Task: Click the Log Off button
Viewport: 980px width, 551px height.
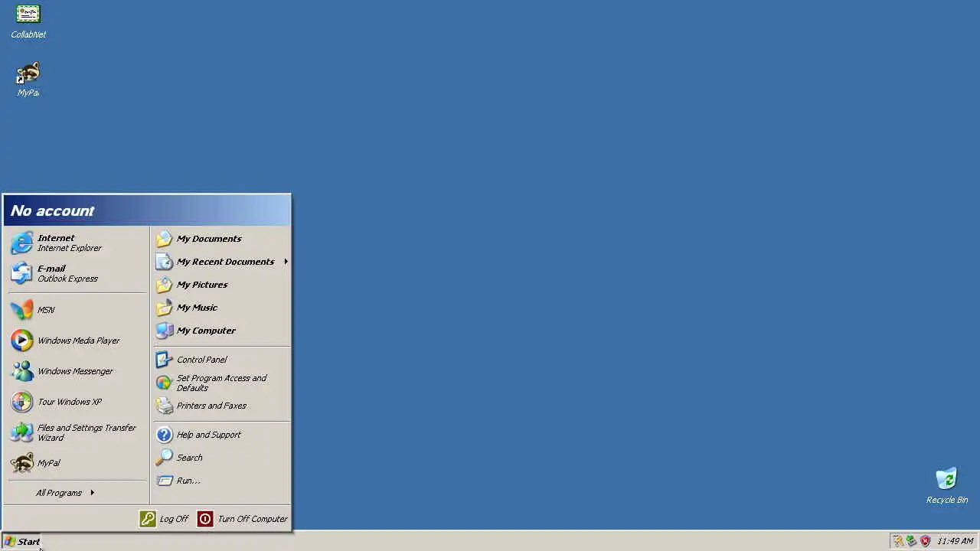Action: tap(164, 519)
